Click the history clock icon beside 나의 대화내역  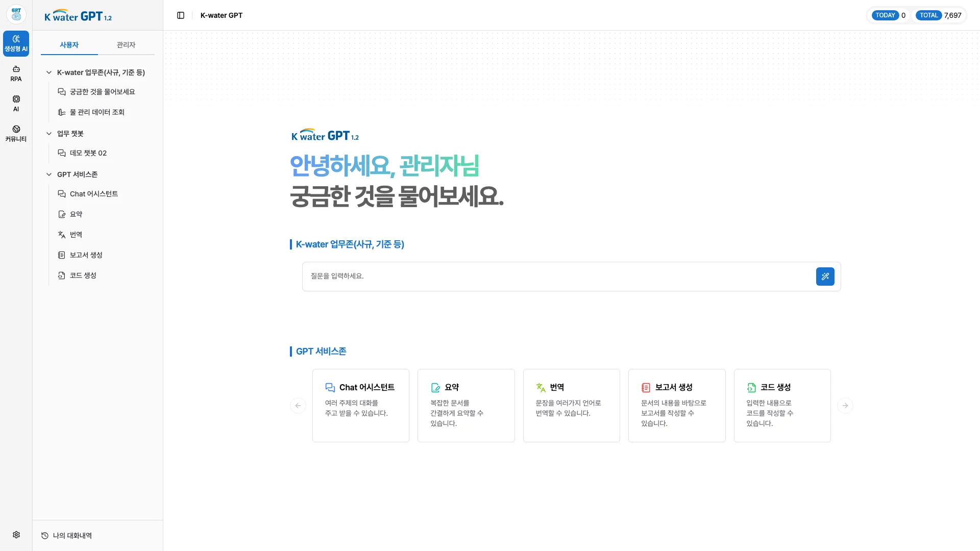[45, 536]
